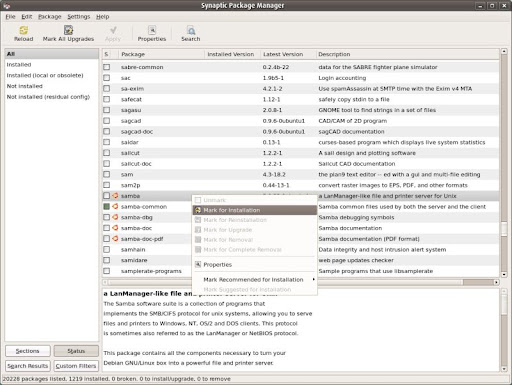Sort by the Package column header

(161, 54)
